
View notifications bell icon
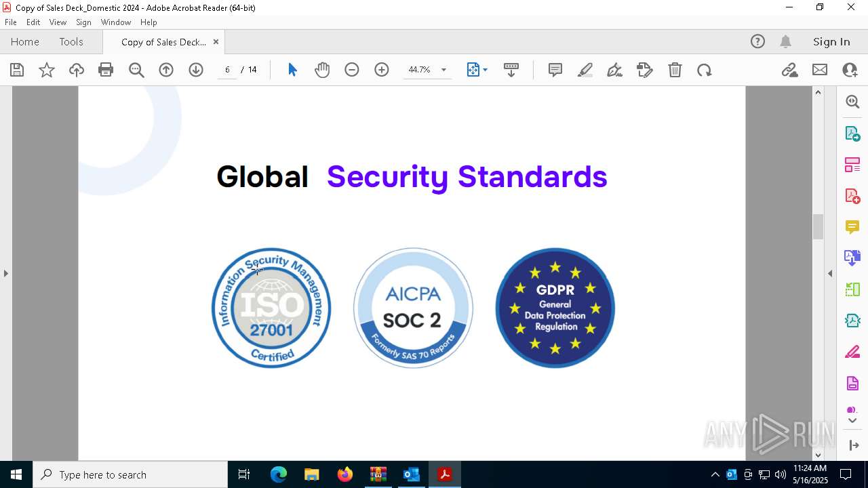[786, 42]
